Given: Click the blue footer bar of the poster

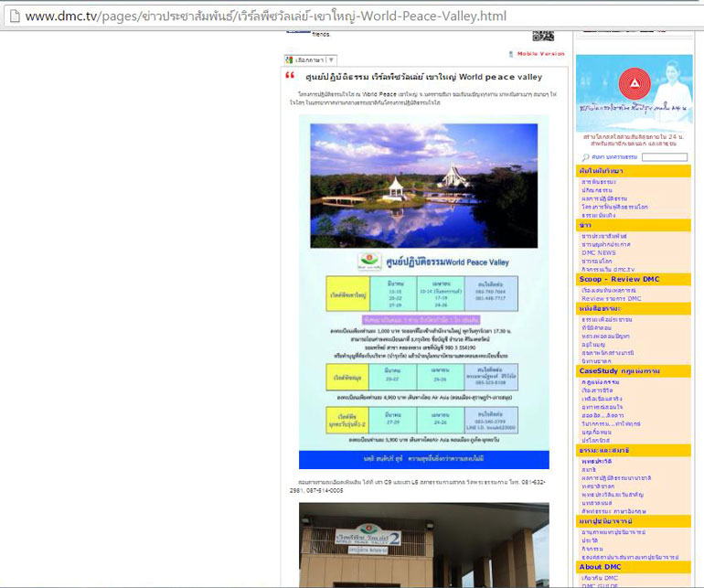Looking at the screenshot, I should tap(423, 460).
